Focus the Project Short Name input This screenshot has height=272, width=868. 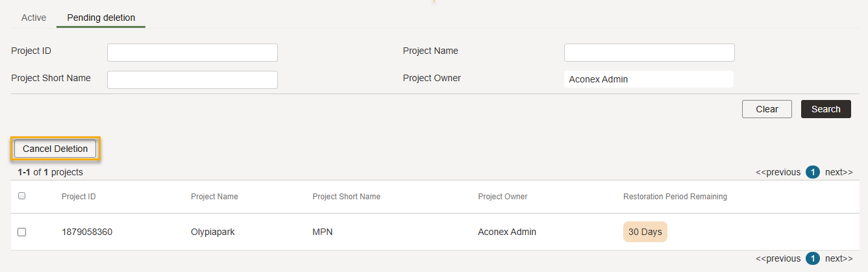pyautogui.click(x=192, y=80)
